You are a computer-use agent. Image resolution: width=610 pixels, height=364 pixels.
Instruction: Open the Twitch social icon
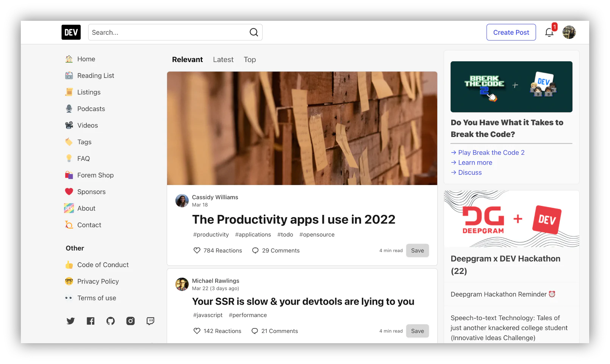pyautogui.click(x=150, y=321)
